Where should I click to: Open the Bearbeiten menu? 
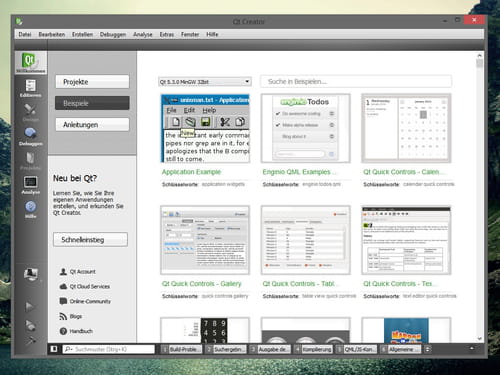pyautogui.click(x=52, y=34)
